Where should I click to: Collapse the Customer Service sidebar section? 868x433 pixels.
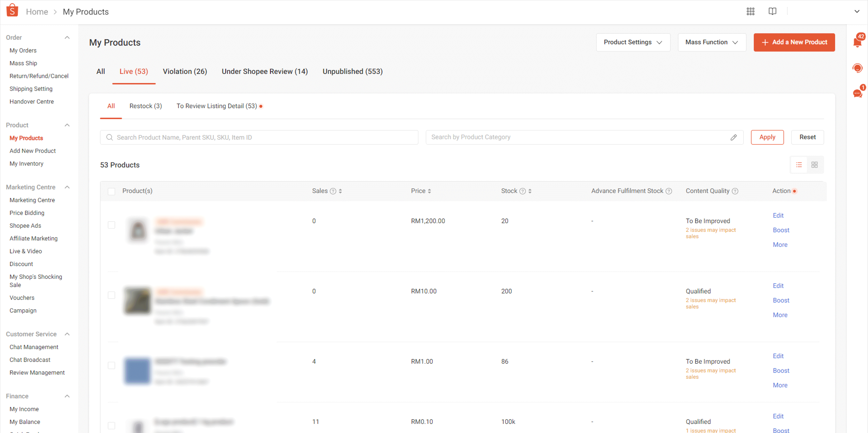67,334
